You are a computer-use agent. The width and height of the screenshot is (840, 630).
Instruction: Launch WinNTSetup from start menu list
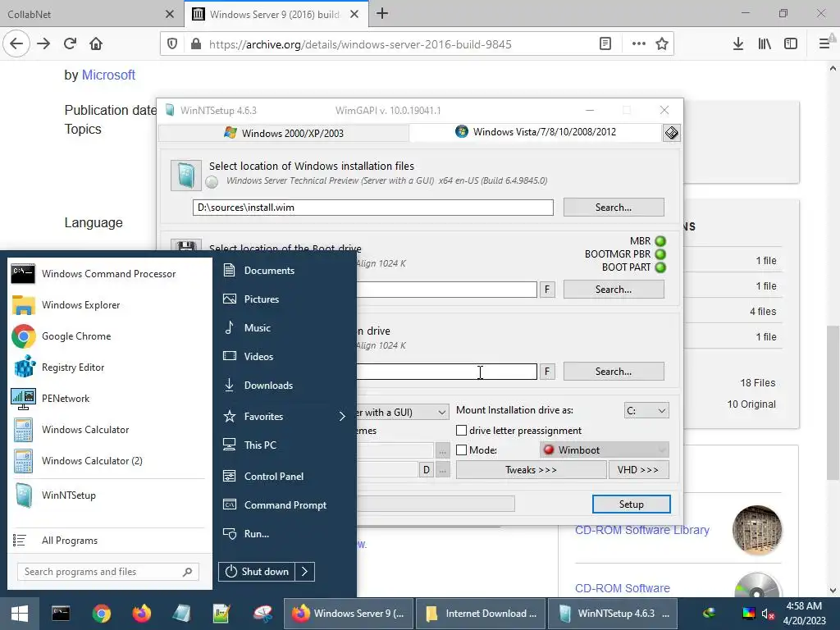click(107, 495)
